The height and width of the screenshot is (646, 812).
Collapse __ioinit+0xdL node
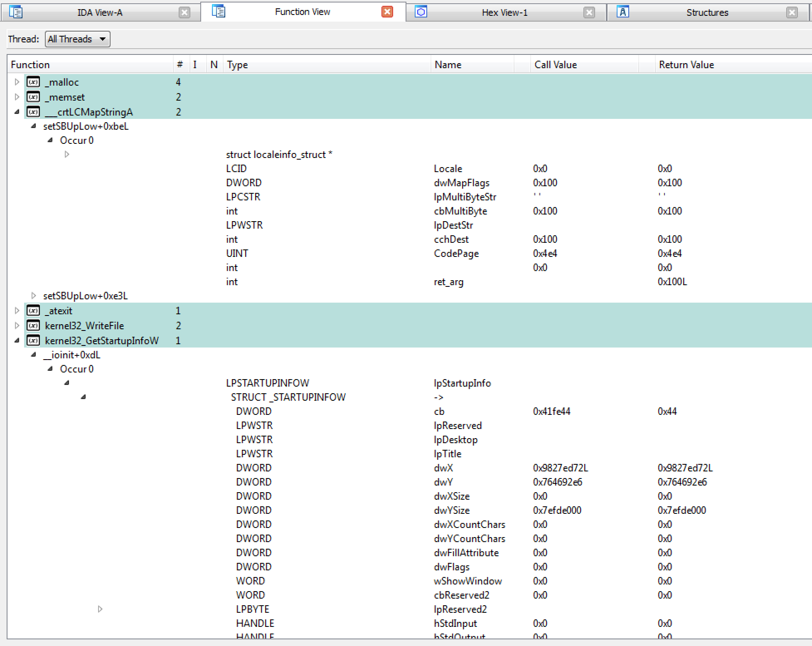33,355
